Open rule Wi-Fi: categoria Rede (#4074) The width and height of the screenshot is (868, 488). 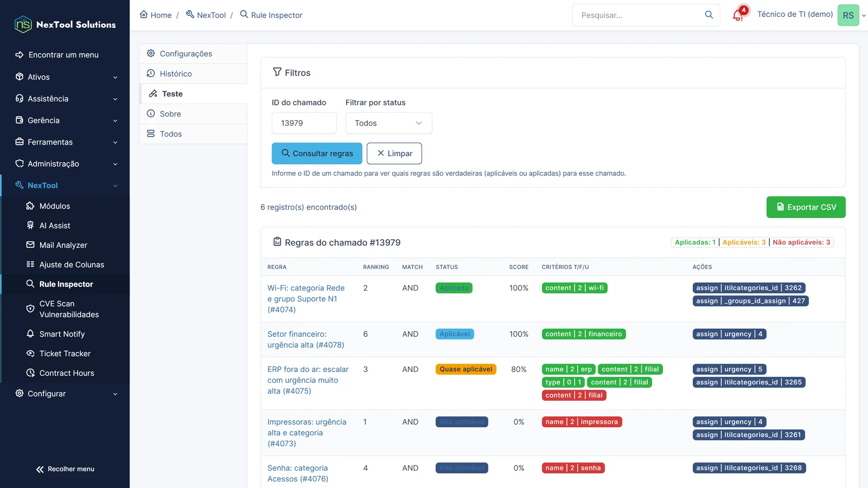coord(306,299)
